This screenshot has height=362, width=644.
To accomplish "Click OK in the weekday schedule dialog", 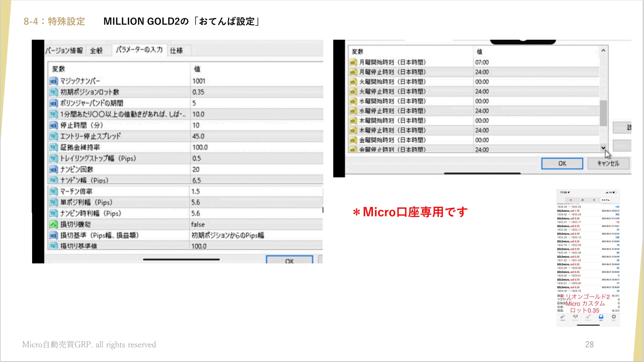I will tap(562, 163).
